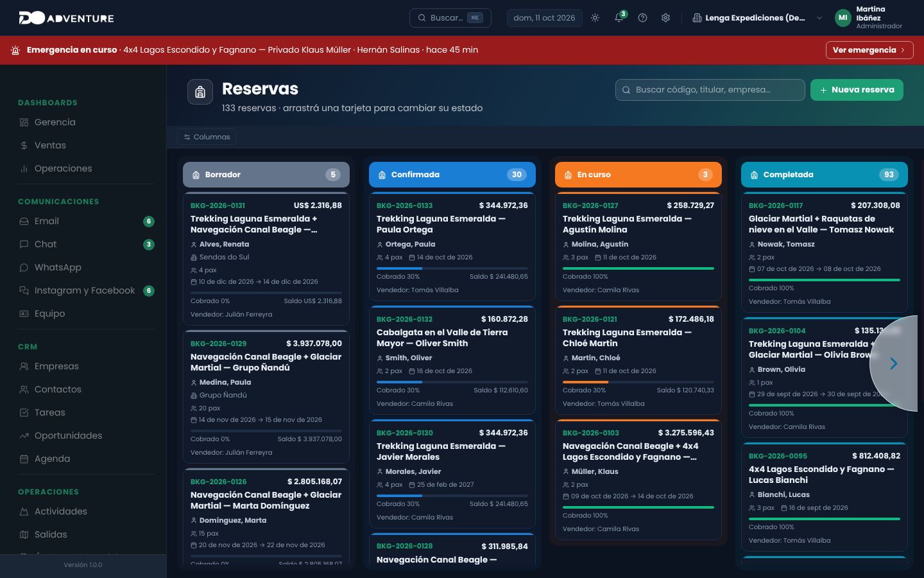924x578 pixels.
Task: Open the settings gear icon
Action: (x=665, y=18)
